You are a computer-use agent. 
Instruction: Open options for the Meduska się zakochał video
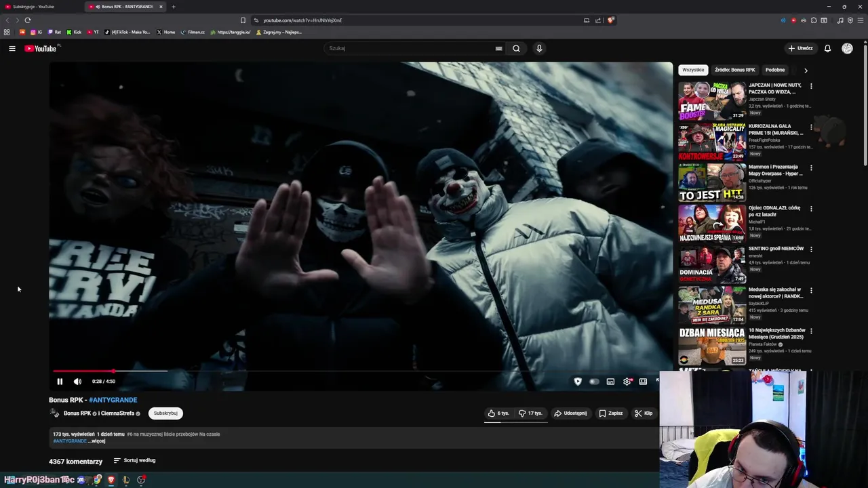click(x=811, y=290)
